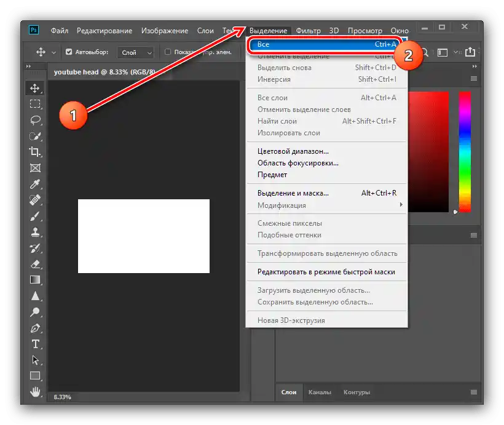Screen dimensions: 504x425
Task: Select the Sharpen triangle tool
Action: [x=35, y=296]
